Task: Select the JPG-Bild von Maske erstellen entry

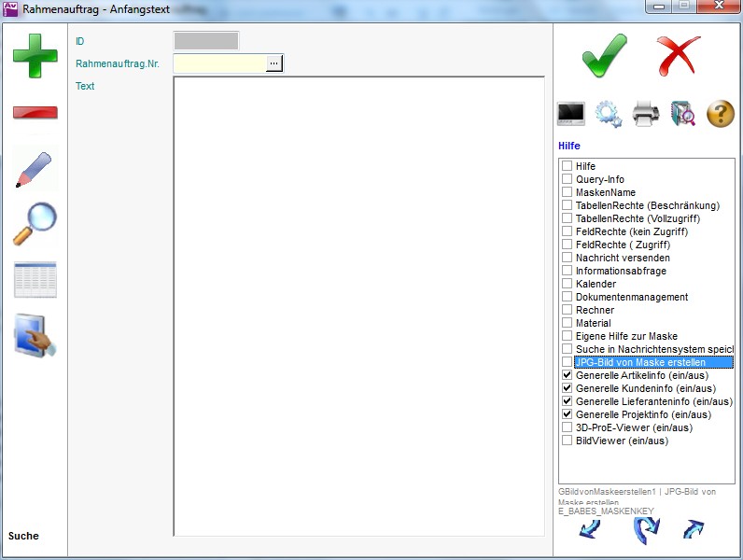Action: pos(640,362)
